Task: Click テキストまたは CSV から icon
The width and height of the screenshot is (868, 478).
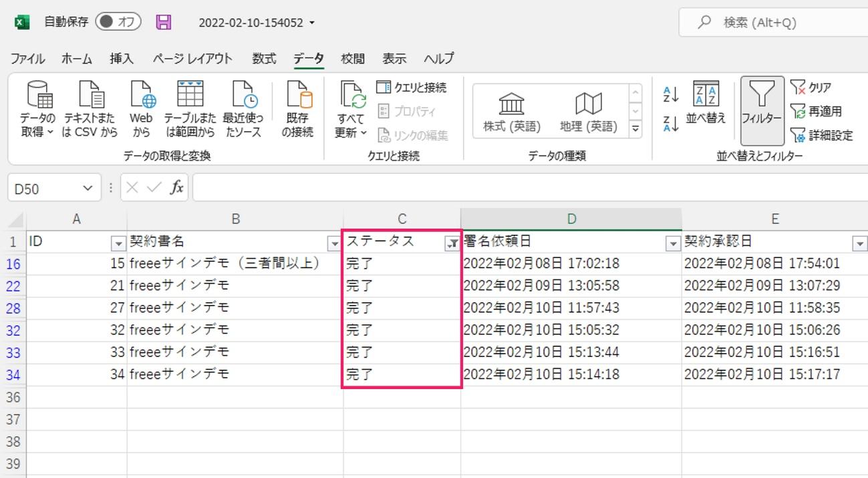Action: [90, 109]
